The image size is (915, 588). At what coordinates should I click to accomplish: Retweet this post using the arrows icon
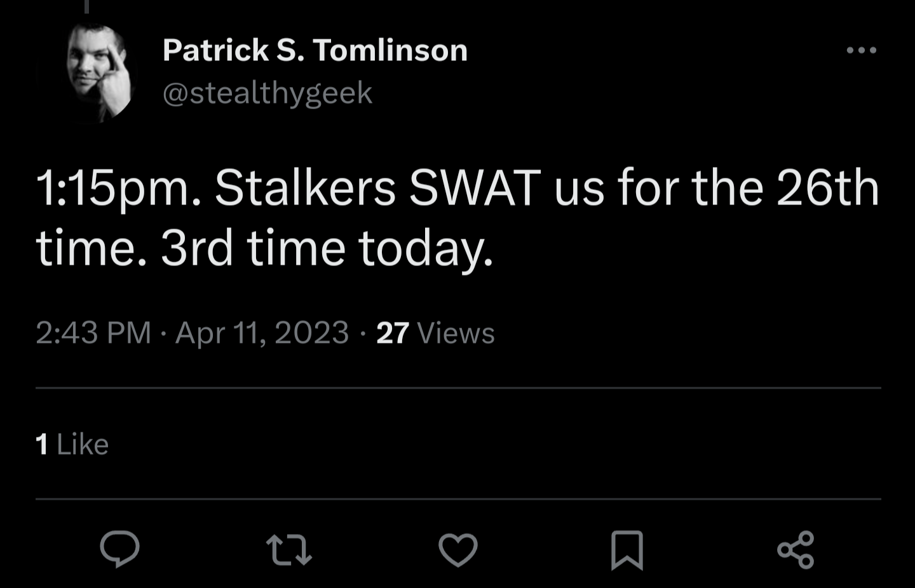pos(288,550)
